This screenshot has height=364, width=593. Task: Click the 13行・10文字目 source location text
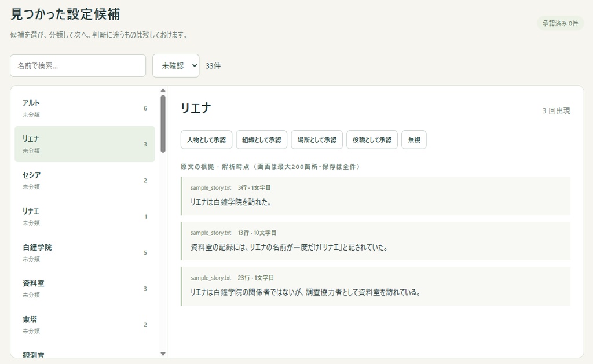pyautogui.click(x=257, y=233)
